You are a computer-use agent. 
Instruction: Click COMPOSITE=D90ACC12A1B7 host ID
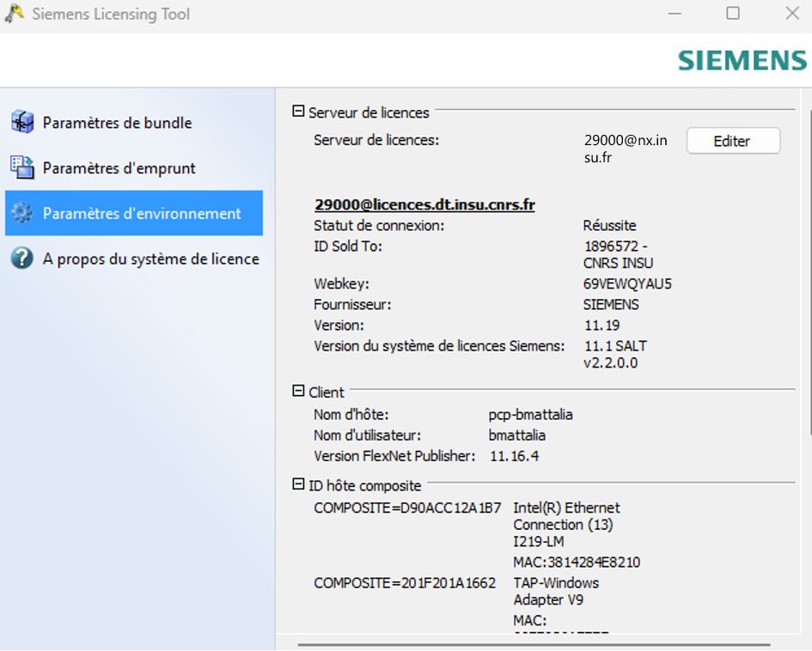coord(407,508)
